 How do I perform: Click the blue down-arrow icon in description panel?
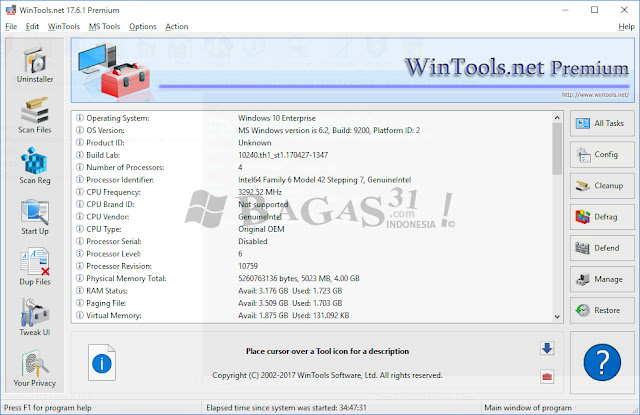[547, 348]
